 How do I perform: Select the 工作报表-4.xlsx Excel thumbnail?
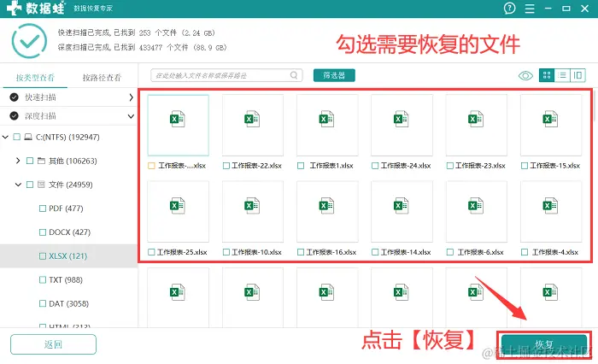pyautogui.click(x=551, y=211)
